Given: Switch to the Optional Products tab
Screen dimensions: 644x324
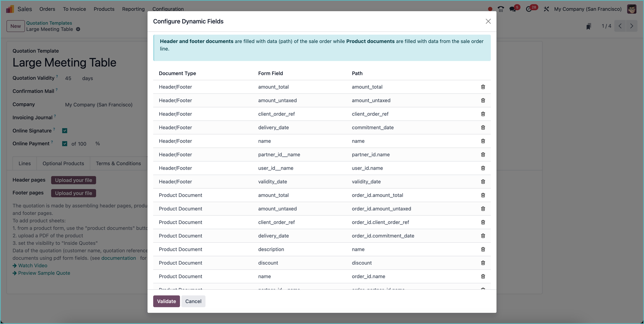Looking at the screenshot, I should coord(63,163).
